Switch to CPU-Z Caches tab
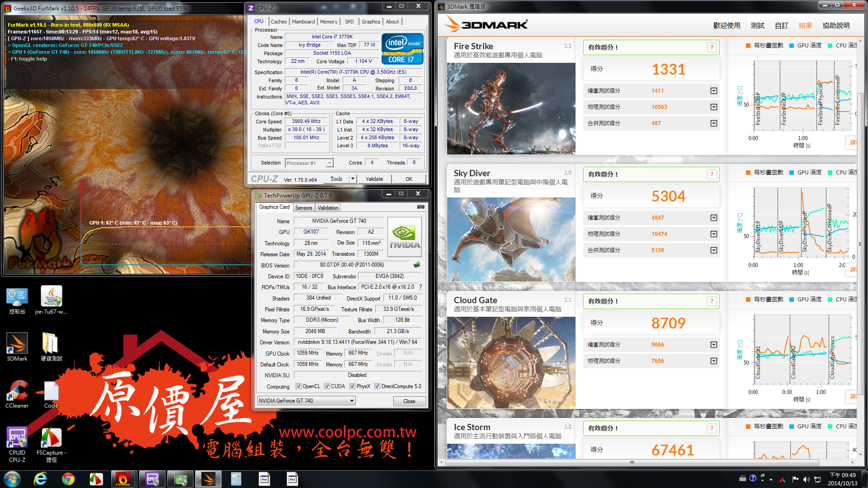This screenshot has height=488, width=868. point(278,22)
